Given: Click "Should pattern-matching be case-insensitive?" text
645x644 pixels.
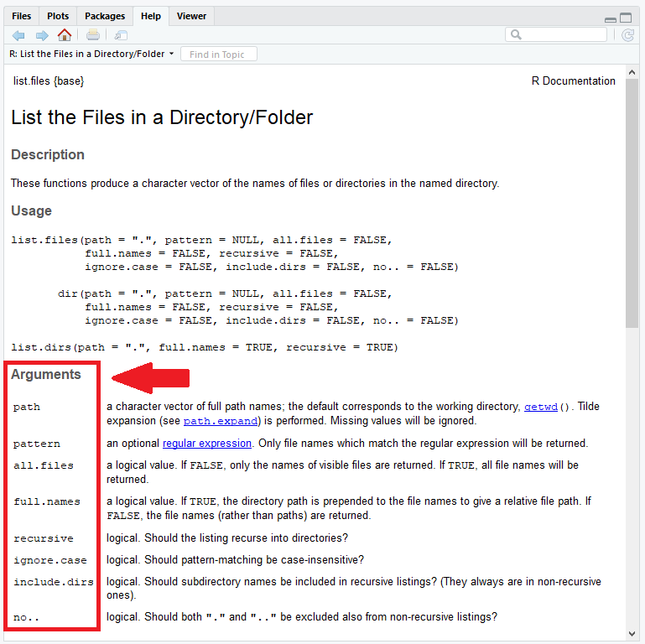Looking at the screenshot, I should [x=254, y=560].
